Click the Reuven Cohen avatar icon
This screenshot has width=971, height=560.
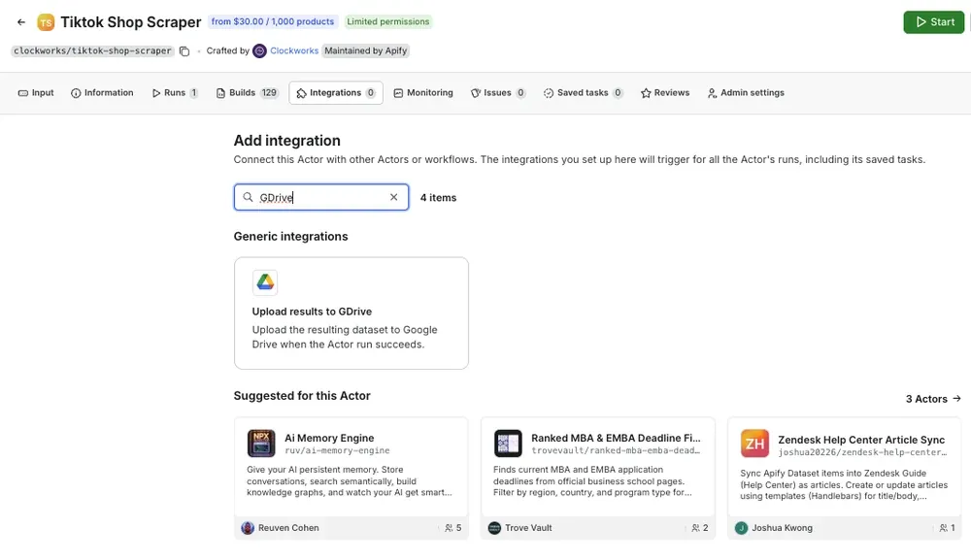[x=248, y=528]
